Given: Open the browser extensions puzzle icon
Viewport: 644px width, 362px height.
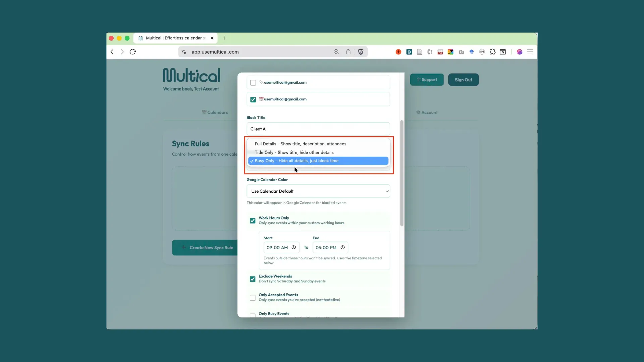Looking at the screenshot, I should [x=492, y=52].
